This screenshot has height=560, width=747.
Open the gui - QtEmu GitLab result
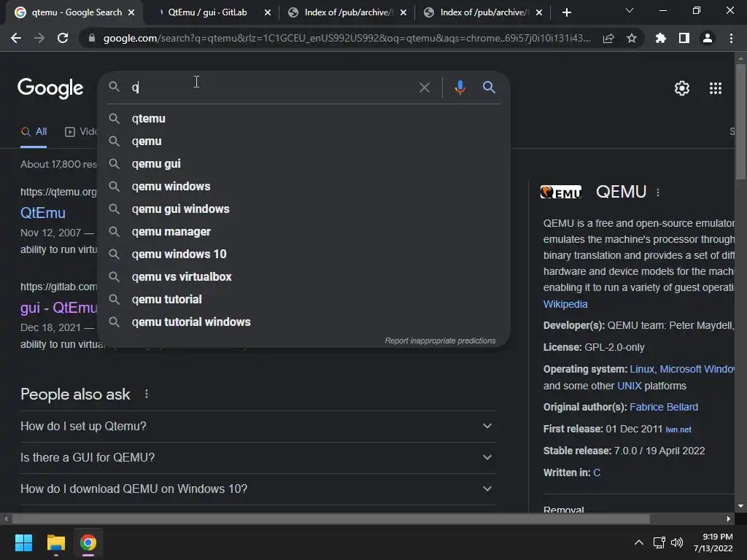coord(58,308)
